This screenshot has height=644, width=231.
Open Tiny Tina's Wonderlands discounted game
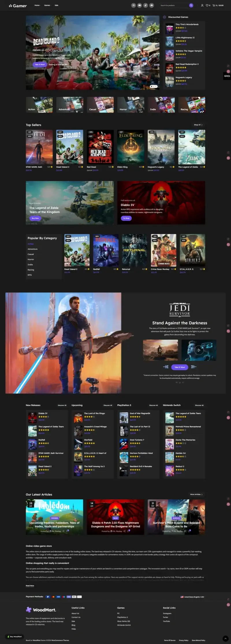point(187,25)
